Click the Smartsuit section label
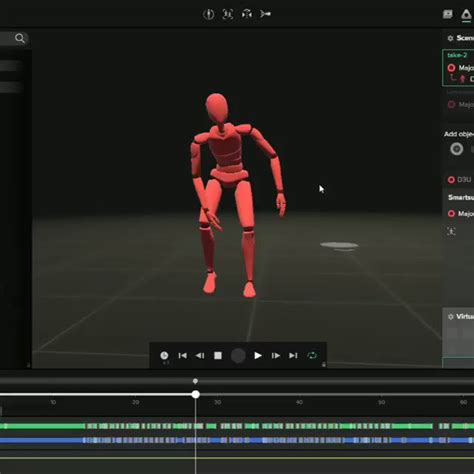This screenshot has width=474, height=474. coord(461,197)
